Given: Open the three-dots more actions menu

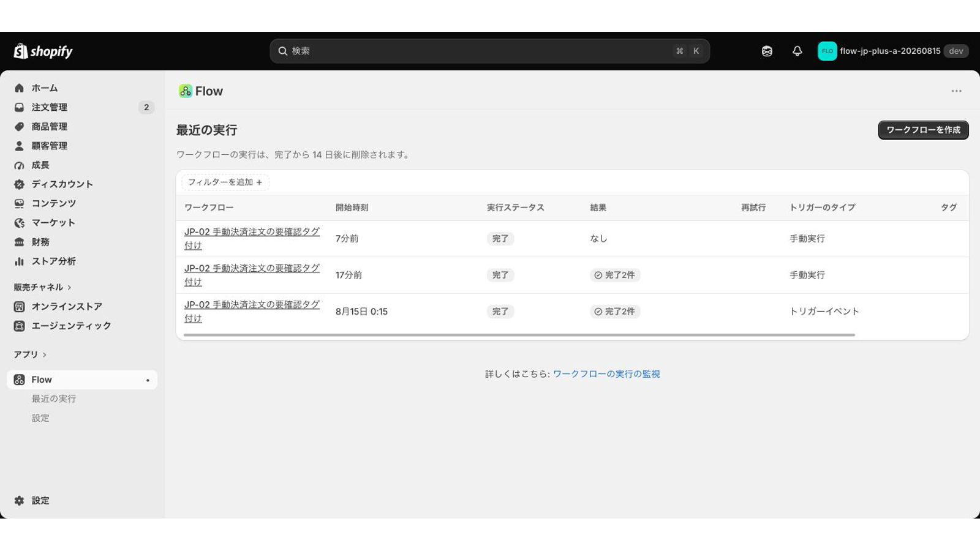Looking at the screenshot, I should click(956, 91).
